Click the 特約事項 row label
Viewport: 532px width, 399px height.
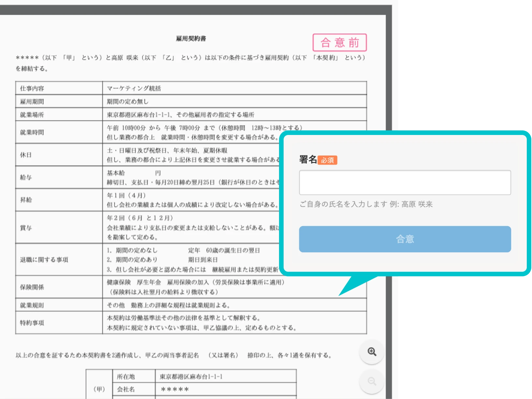pos(32,323)
